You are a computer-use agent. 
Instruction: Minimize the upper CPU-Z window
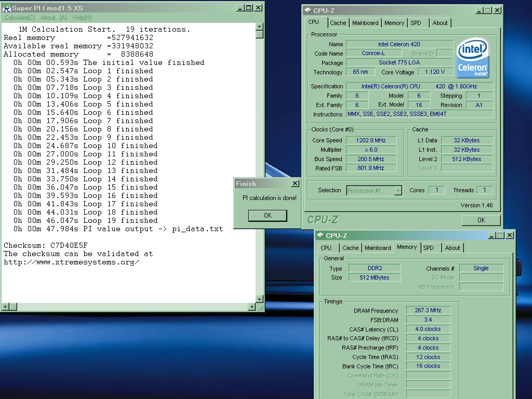pyautogui.click(x=479, y=10)
